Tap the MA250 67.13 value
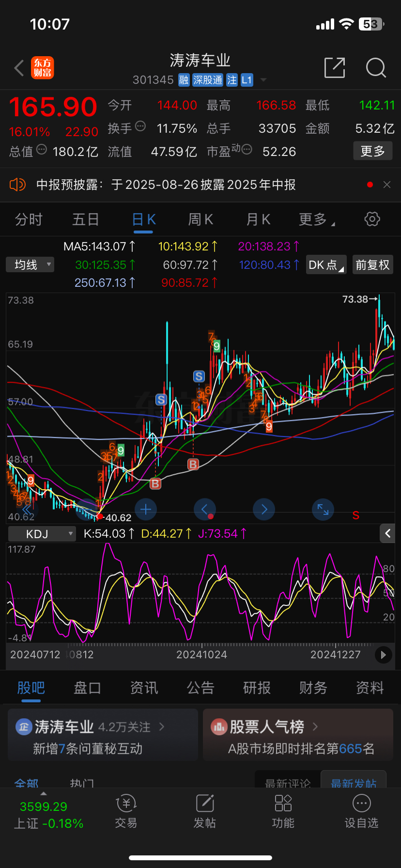Image resolution: width=401 pixels, height=868 pixels. [105, 283]
